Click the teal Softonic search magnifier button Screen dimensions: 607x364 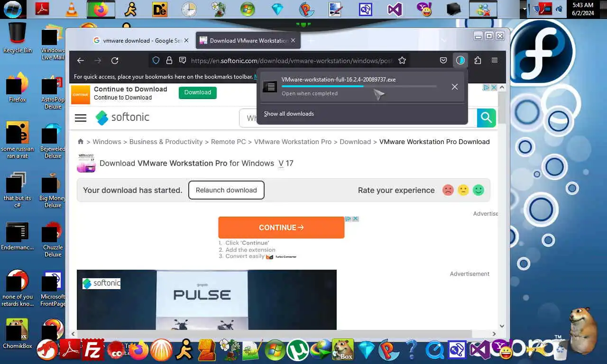pyautogui.click(x=486, y=118)
